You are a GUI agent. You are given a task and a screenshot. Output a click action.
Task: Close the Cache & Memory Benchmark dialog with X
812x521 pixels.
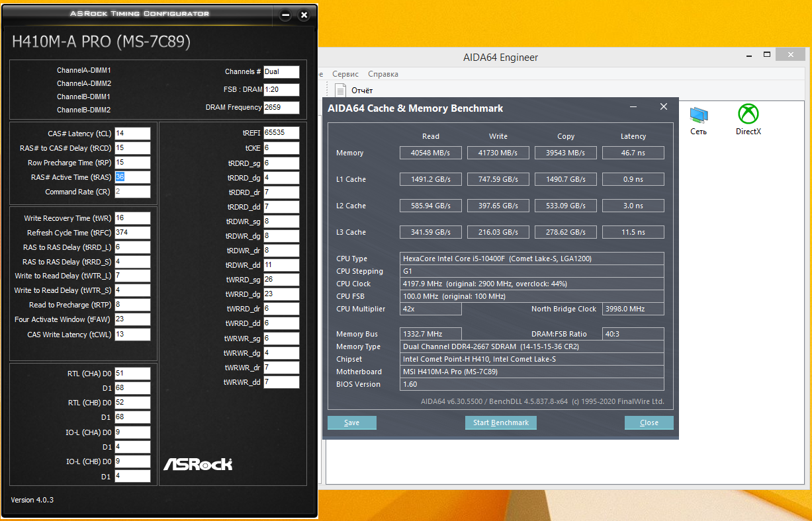click(664, 107)
